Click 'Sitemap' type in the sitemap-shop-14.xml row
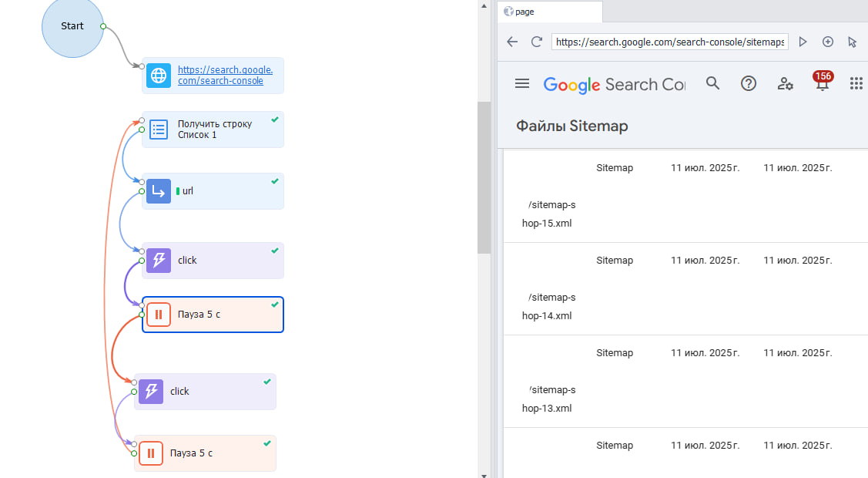This screenshot has width=868, height=478. (615, 261)
